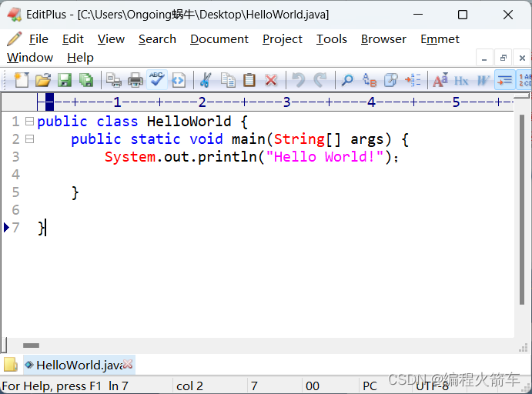532x394 pixels.
Task: Click the pencil icon left of File menu
Action: coord(14,39)
